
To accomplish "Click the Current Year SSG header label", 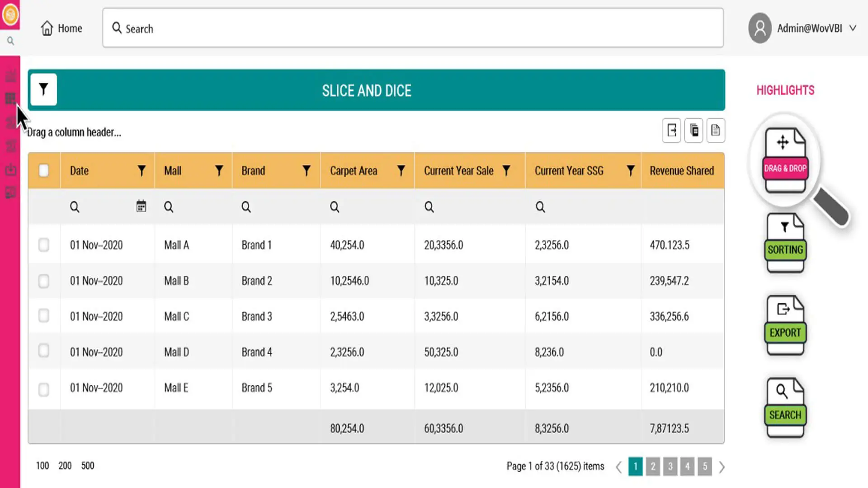I will (x=569, y=171).
